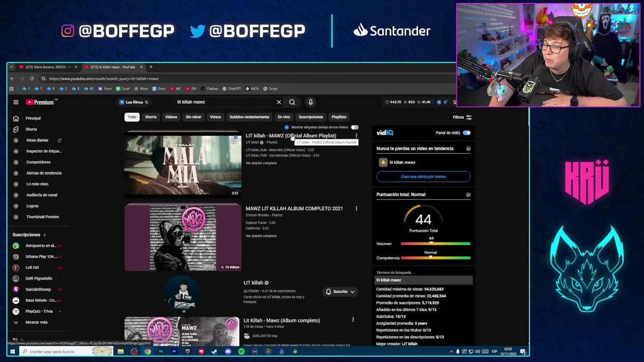Select the Todo filter chip

tap(132, 117)
